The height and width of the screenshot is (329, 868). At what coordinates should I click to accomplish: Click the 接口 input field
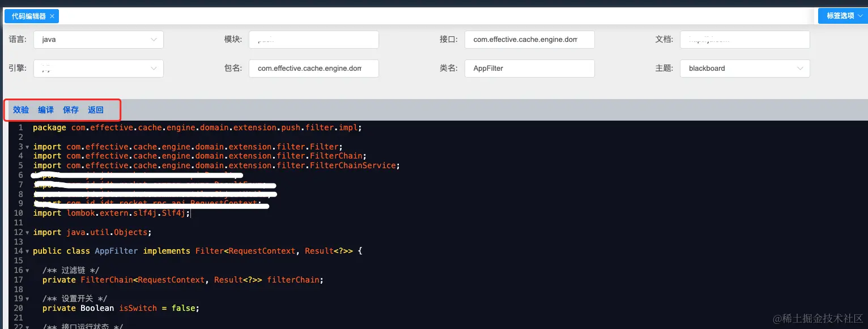[x=530, y=40]
